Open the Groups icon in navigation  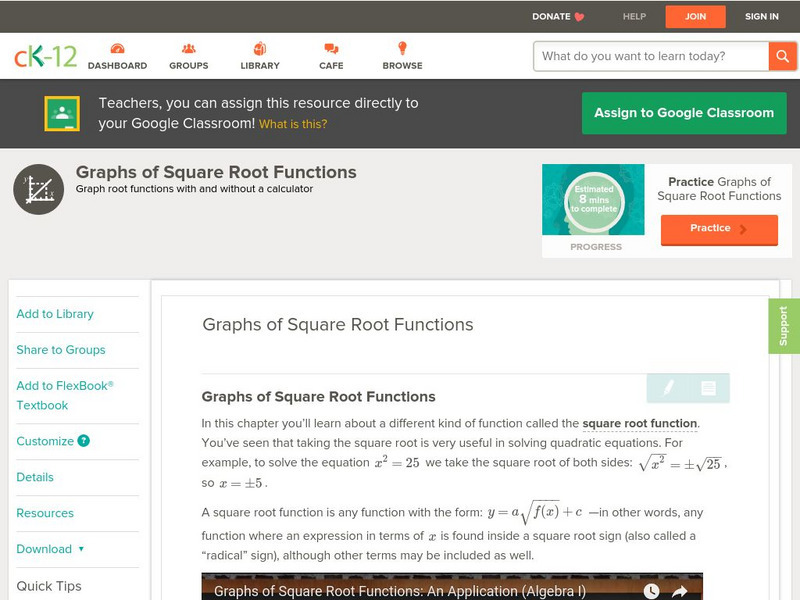click(188, 49)
